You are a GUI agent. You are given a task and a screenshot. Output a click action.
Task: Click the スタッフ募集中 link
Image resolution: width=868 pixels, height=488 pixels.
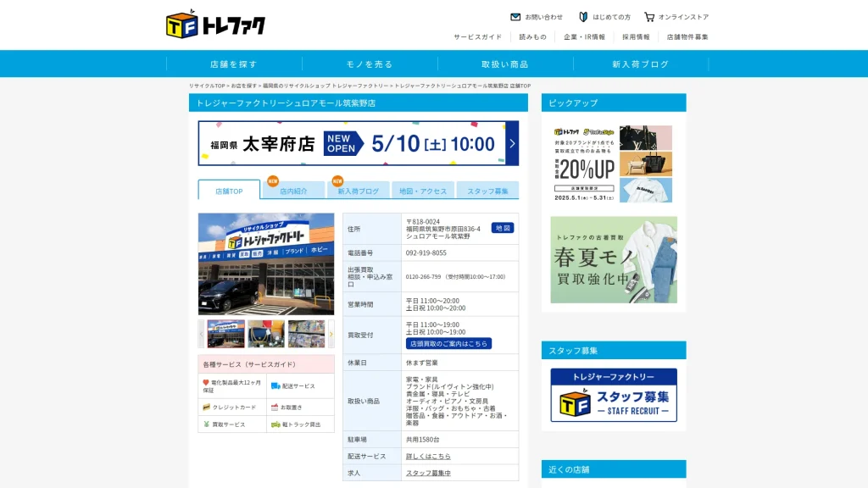click(428, 473)
